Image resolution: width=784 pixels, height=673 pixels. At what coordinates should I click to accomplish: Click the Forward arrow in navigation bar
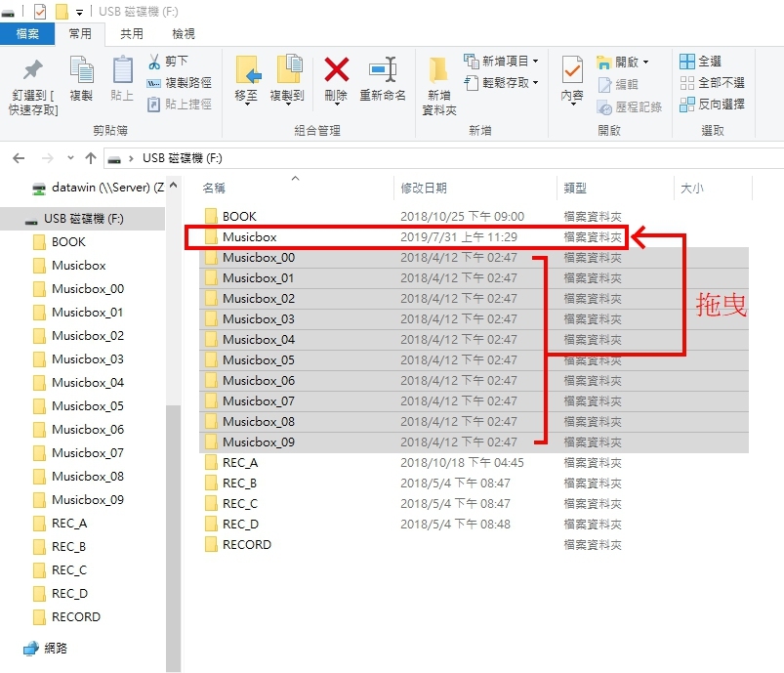click(48, 158)
